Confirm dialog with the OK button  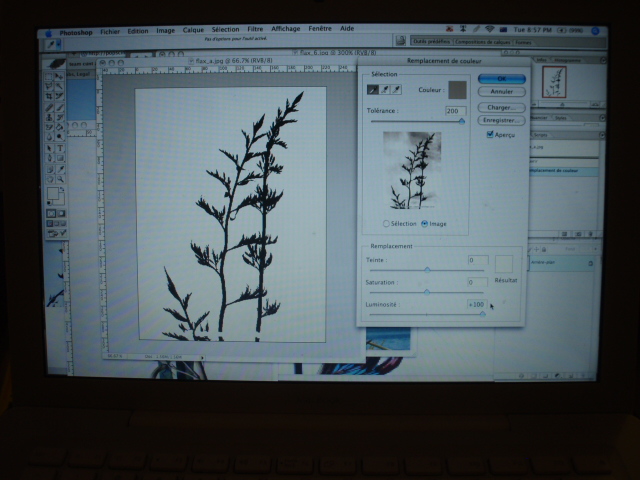[502, 79]
